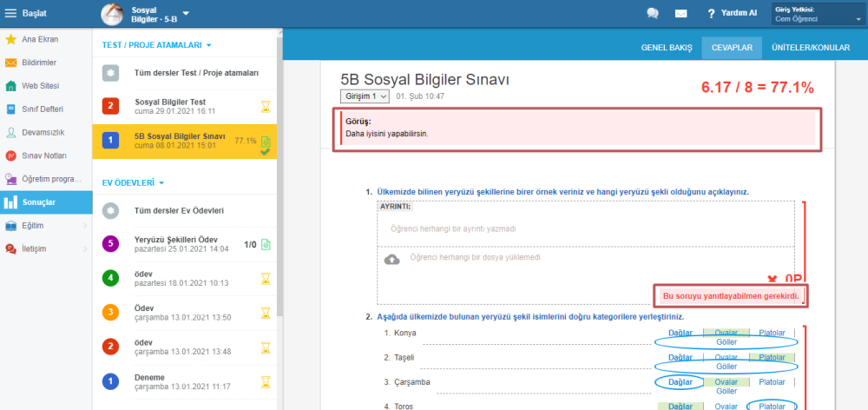Expand the Eğitim submenu arrow

click(x=85, y=226)
